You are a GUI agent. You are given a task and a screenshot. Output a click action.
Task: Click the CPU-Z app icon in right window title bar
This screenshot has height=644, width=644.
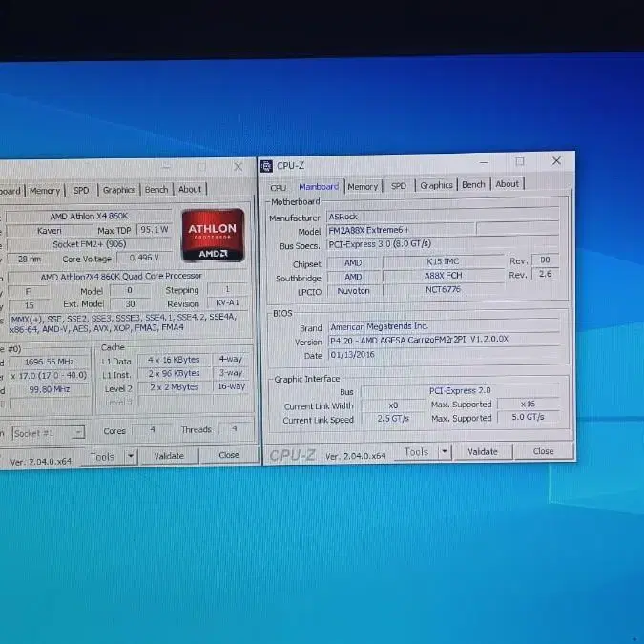(x=266, y=166)
